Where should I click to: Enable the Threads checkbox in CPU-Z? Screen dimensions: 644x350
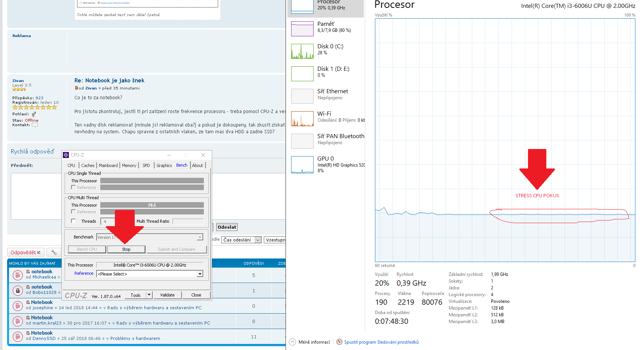[73, 221]
